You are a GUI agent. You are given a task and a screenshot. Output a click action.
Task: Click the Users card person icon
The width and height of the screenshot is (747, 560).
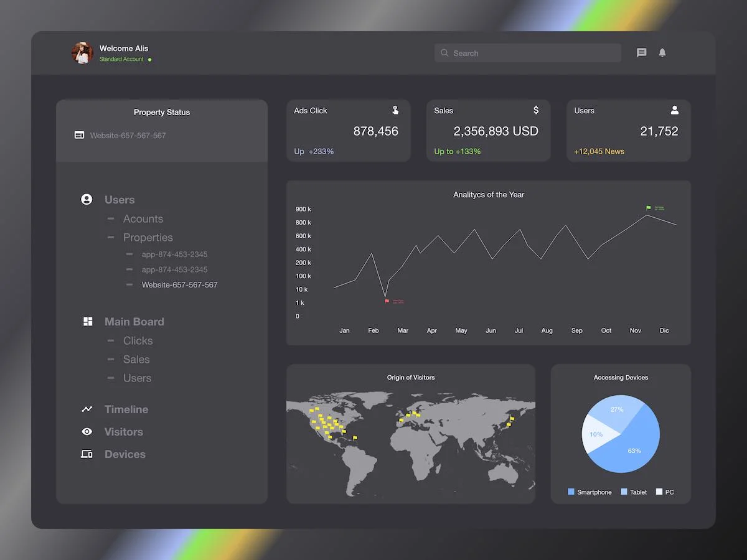[x=675, y=110]
